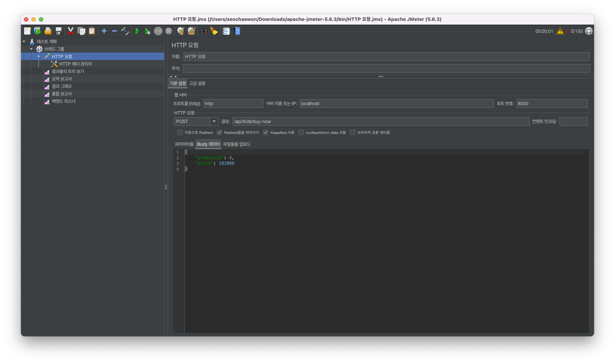Switch to 고급 설정 tab
Viewport: 615px width, 364px height.
(x=197, y=83)
